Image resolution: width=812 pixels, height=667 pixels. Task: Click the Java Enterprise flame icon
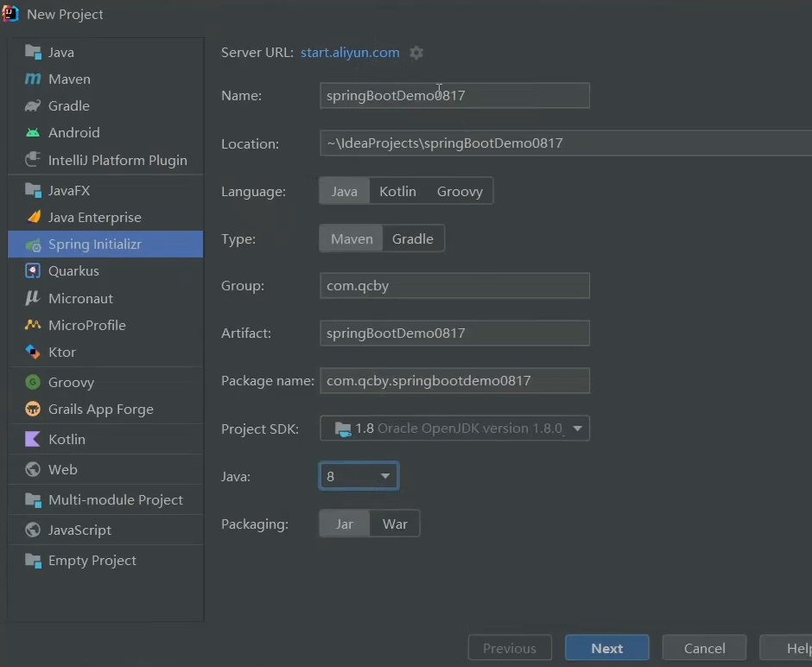click(34, 217)
